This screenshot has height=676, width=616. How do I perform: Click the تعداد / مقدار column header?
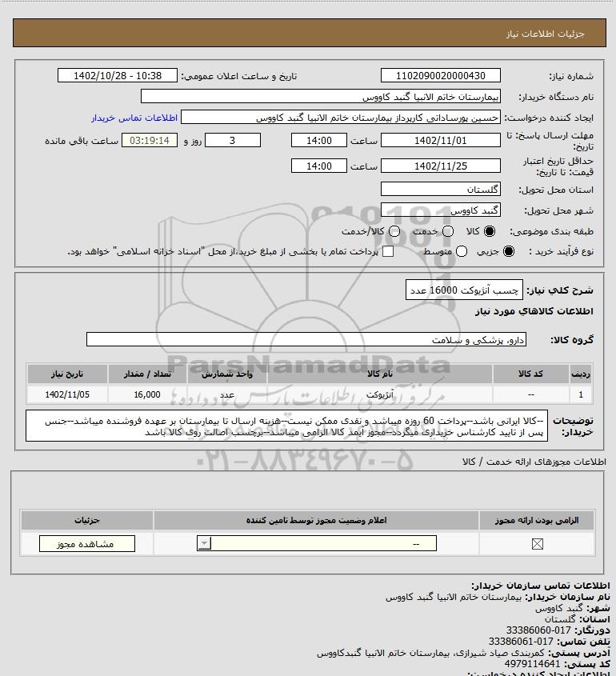click(x=147, y=374)
